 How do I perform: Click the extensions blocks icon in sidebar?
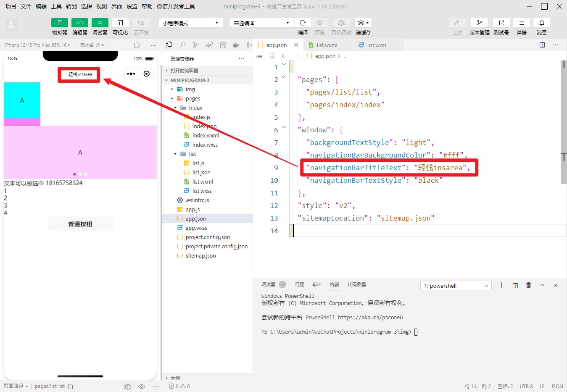pyautogui.click(x=209, y=45)
